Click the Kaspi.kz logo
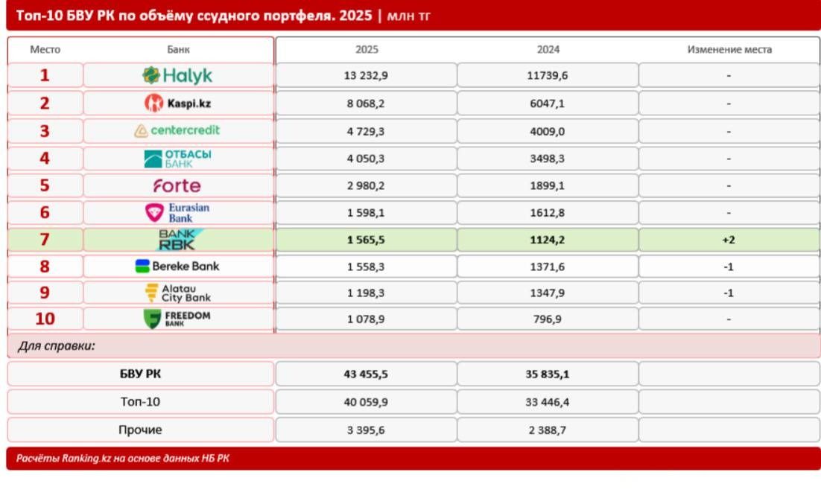This screenshot has height=504, width=821. [x=177, y=103]
